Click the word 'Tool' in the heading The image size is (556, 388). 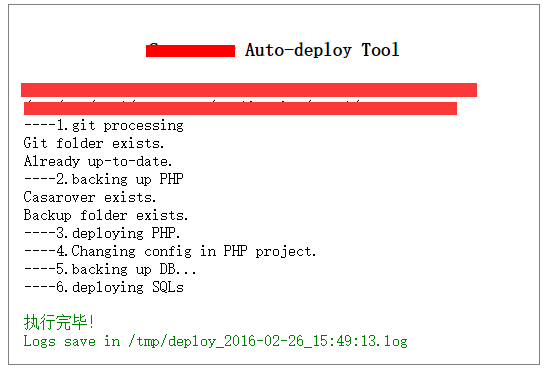380,50
